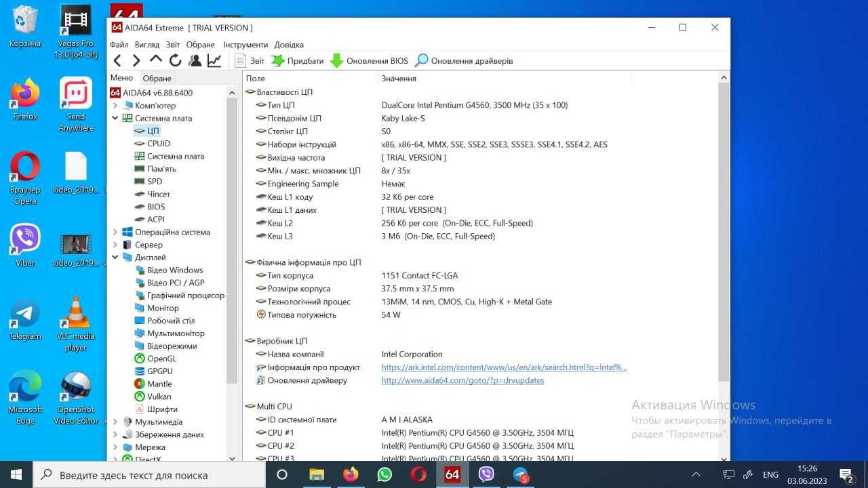The height and width of the screenshot is (488, 868).
Task: Open the Довідка menu
Action: (x=289, y=45)
